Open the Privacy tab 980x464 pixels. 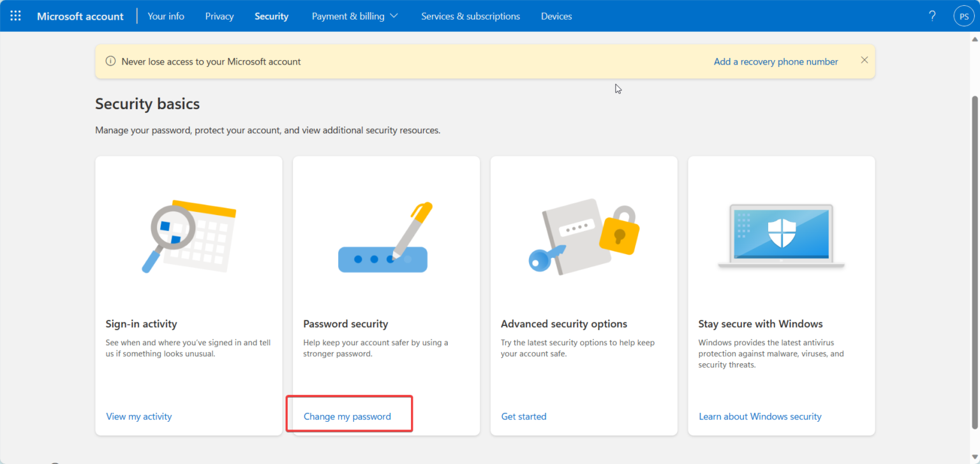tap(219, 16)
